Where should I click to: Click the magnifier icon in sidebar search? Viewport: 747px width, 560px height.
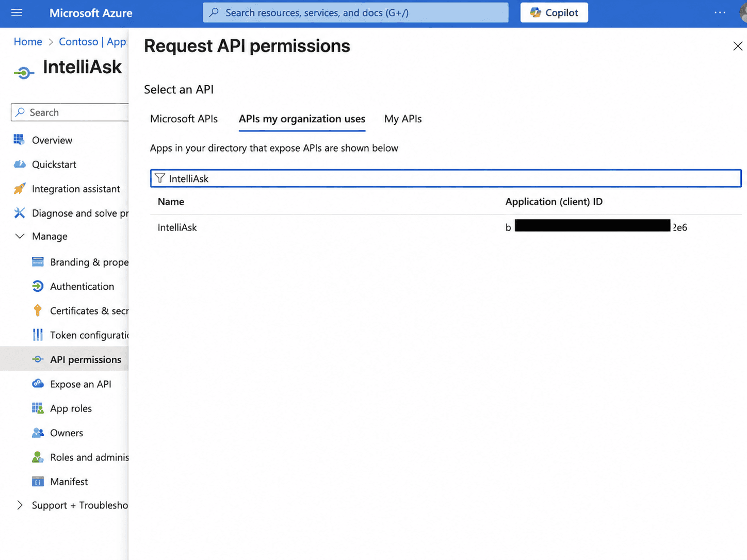point(20,112)
